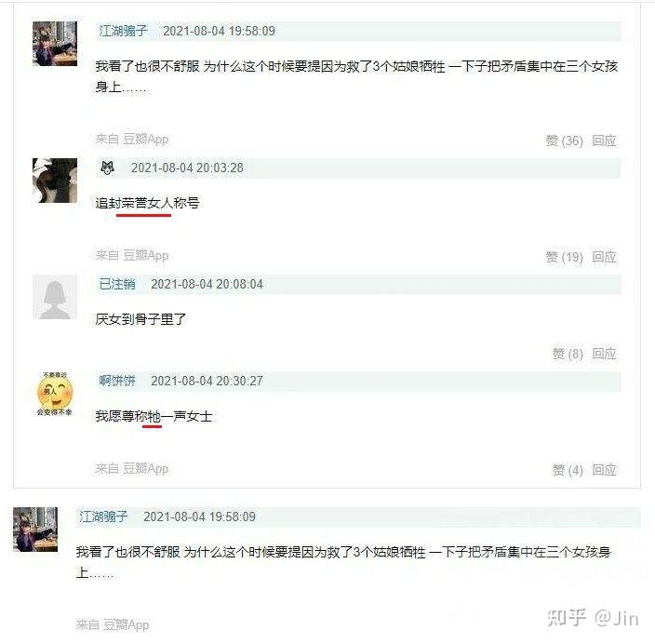Click the dark-haired avatar on the 20:03:28 comment

[55, 181]
